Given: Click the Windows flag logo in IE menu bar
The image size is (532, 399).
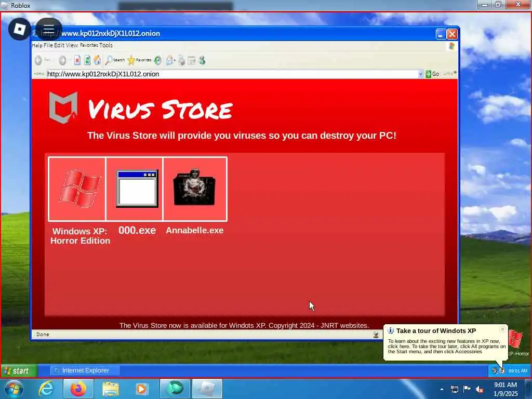Looking at the screenshot, I should pyautogui.click(x=451, y=46).
